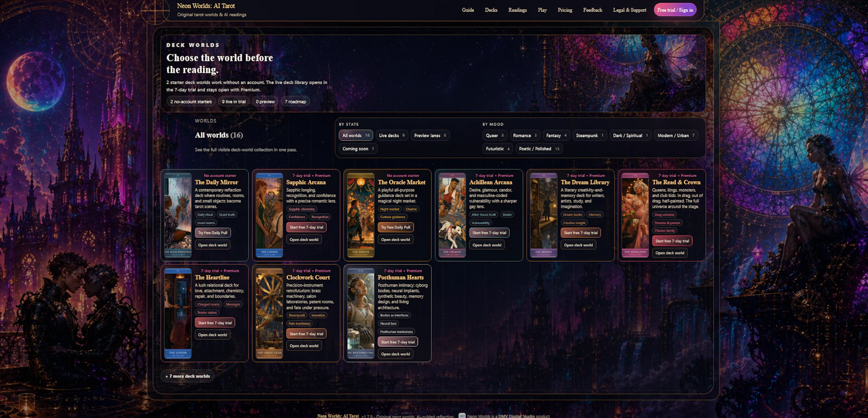Toggle the Modern / Urban mood filter
This screenshot has width=868, height=418.
click(x=676, y=135)
